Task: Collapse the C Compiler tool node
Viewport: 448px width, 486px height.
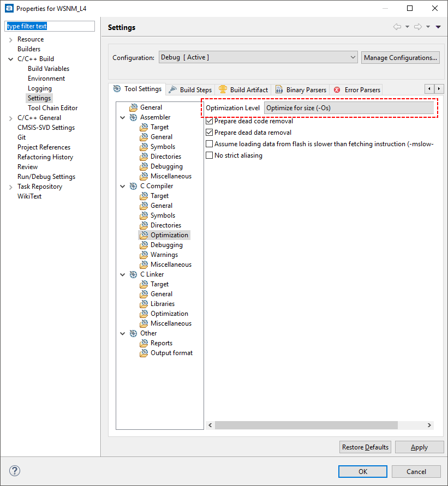Action: (x=123, y=187)
